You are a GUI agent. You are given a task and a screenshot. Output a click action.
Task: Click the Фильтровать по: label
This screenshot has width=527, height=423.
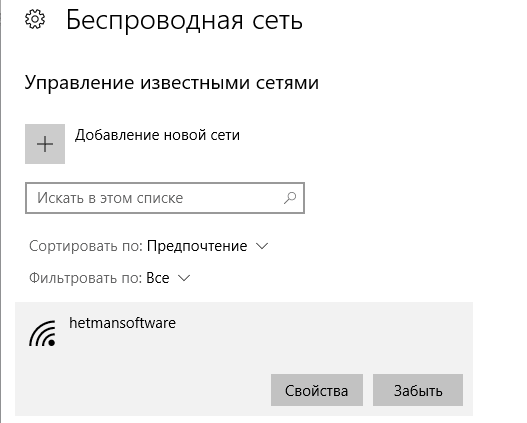86,278
